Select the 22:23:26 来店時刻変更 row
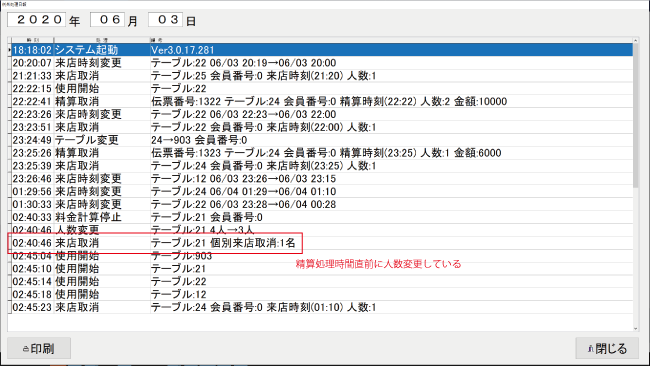This screenshot has width=650, height=366. 322,114
